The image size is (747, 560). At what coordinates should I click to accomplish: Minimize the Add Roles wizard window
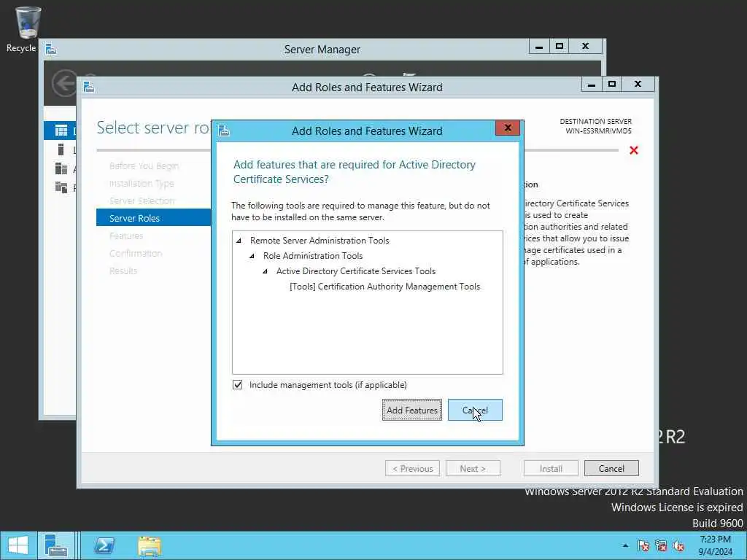click(x=592, y=85)
